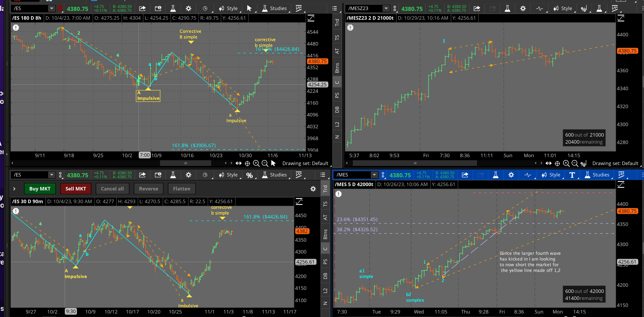Zoom in on /ES 180 D chart
This screenshot has height=317, width=644.
pyautogui.click(x=256, y=164)
